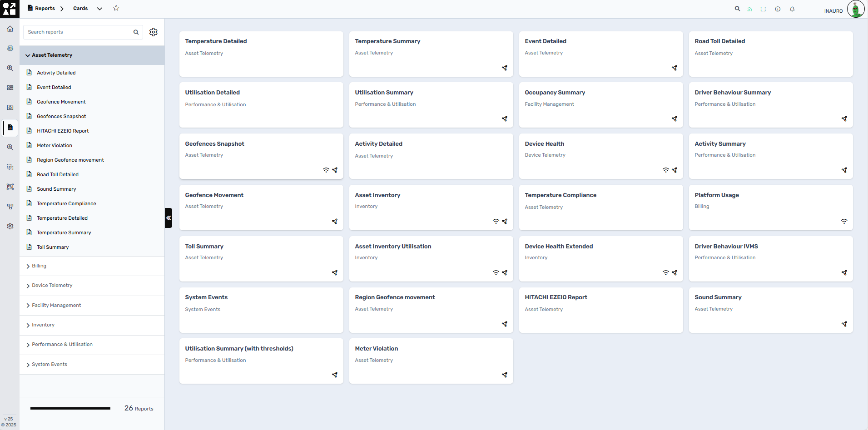Click the Search reports input field

(x=78, y=32)
